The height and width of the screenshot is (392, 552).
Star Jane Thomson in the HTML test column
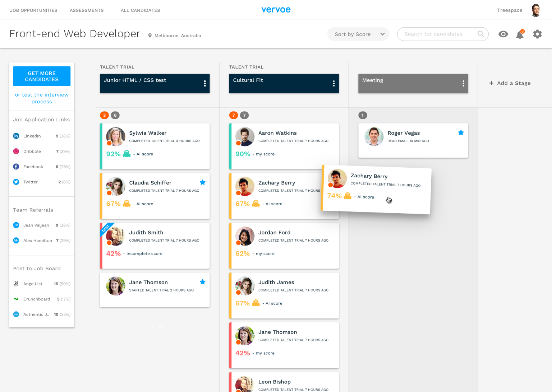202,282
